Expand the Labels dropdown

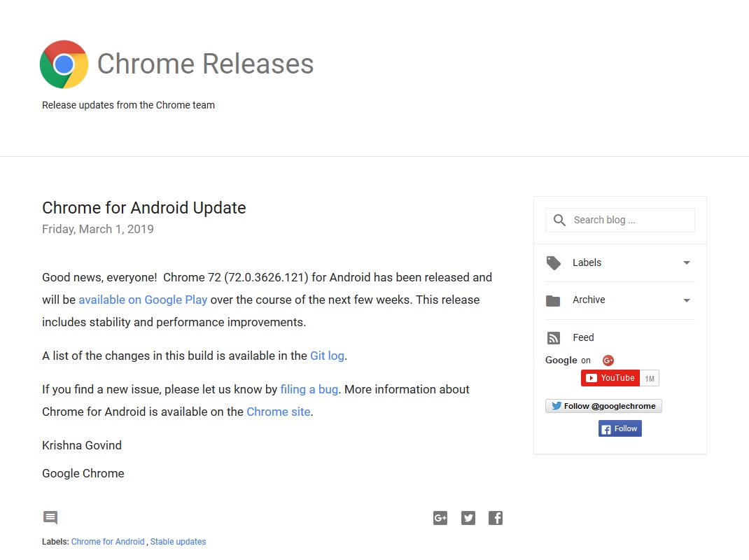tap(687, 262)
